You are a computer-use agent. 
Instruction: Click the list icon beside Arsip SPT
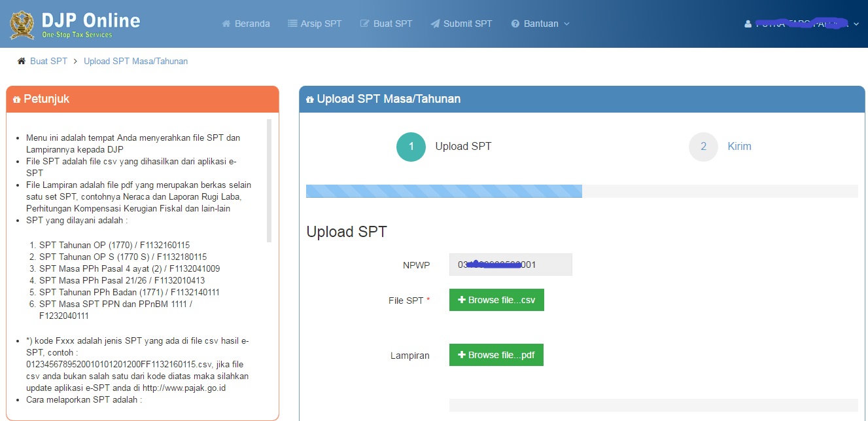point(292,24)
